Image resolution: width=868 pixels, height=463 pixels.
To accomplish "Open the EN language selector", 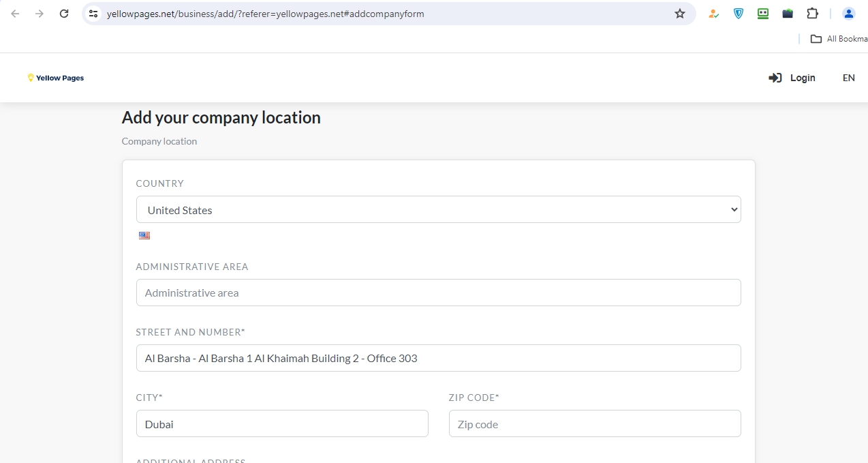I will pos(848,78).
